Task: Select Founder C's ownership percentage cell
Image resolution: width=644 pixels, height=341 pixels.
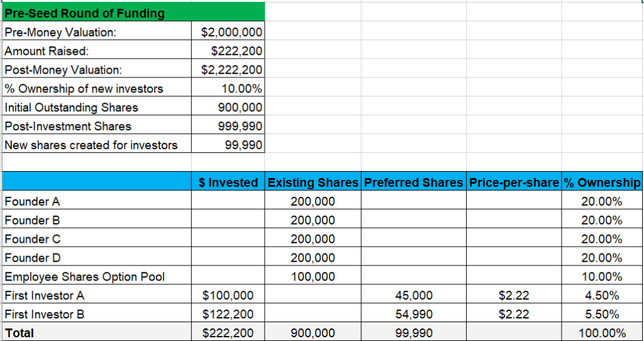Action: pos(602,239)
